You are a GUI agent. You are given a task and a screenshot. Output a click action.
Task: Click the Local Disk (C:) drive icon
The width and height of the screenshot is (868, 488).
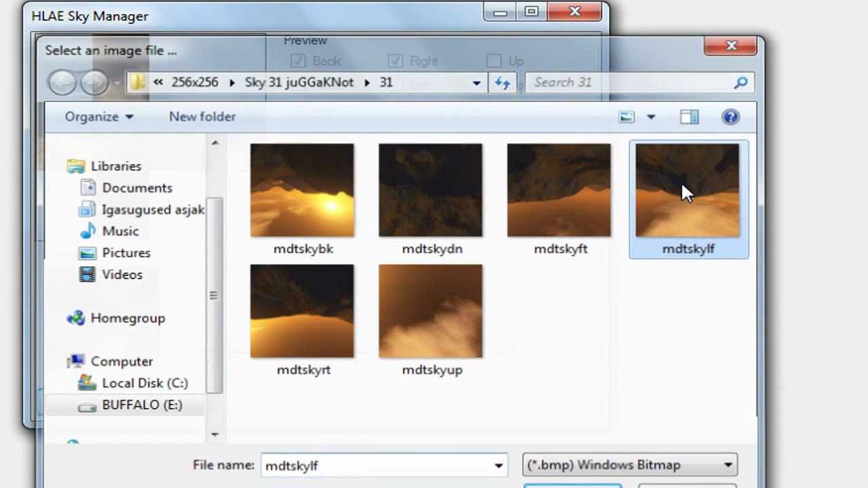point(88,383)
